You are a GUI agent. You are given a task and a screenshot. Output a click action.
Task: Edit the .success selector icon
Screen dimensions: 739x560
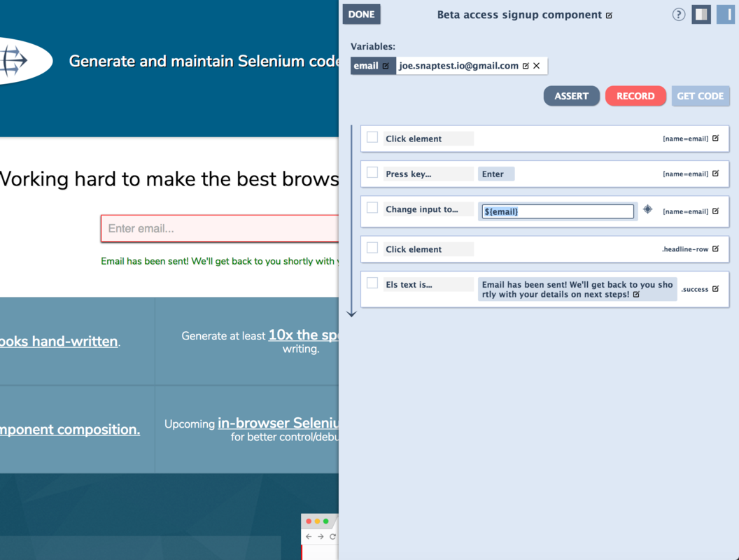715,289
